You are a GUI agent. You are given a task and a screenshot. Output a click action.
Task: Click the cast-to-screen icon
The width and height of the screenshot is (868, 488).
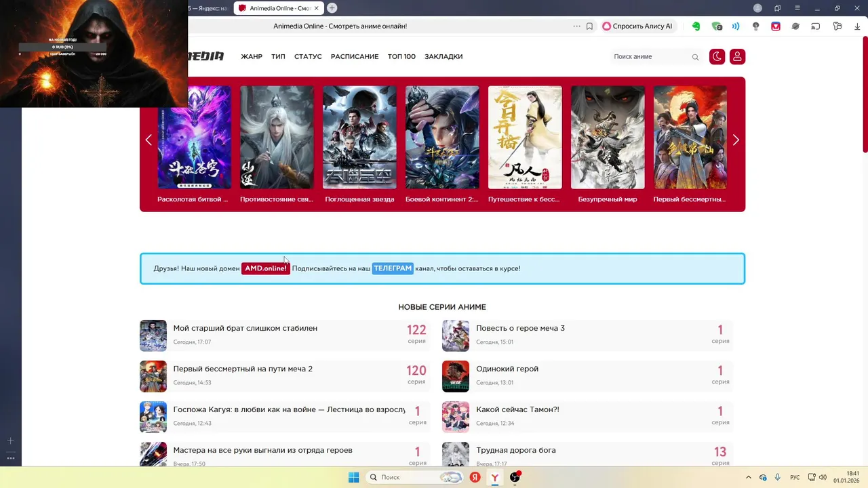(816, 26)
